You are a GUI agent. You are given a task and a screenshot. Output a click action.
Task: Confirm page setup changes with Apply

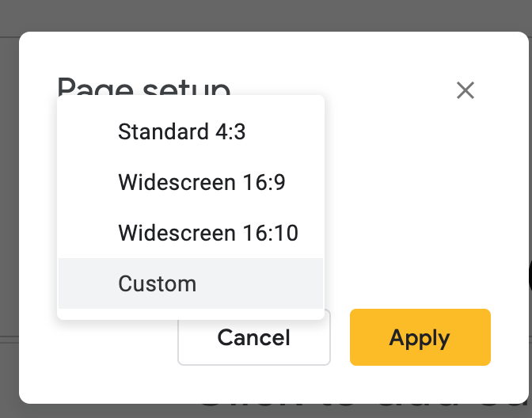[x=420, y=338]
